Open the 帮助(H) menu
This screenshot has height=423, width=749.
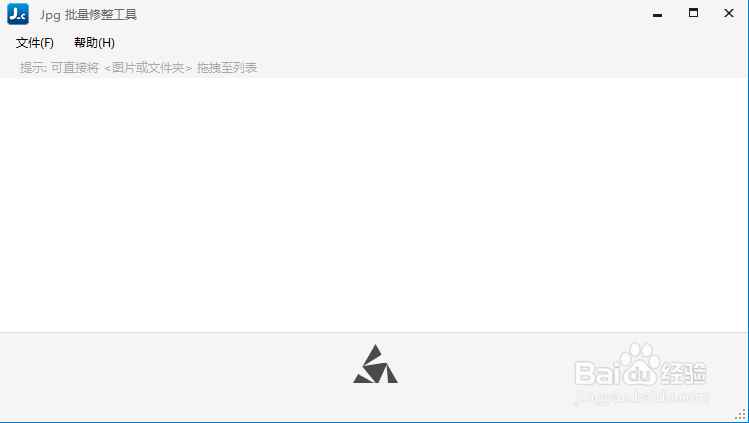click(95, 43)
